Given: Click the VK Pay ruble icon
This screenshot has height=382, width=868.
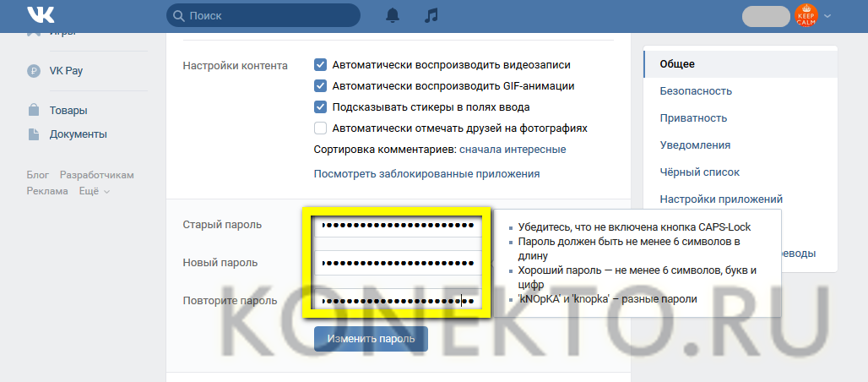Looking at the screenshot, I should pyautogui.click(x=34, y=71).
